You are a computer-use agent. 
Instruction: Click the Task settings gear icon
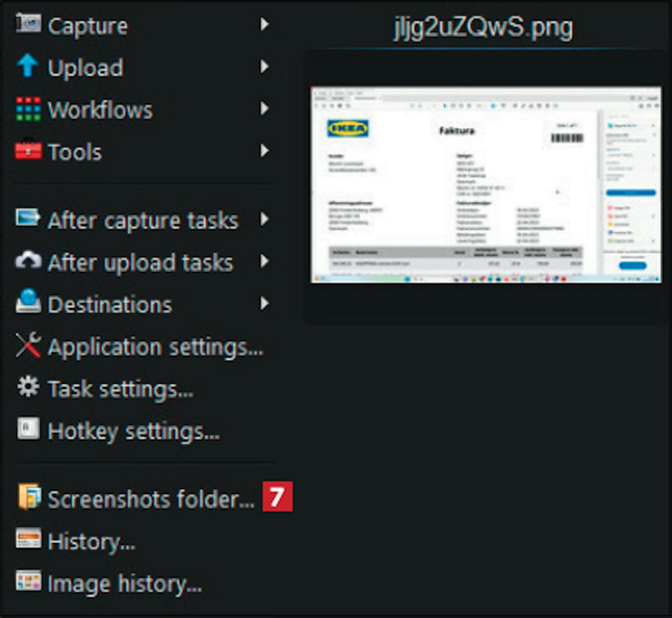tap(28, 387)
